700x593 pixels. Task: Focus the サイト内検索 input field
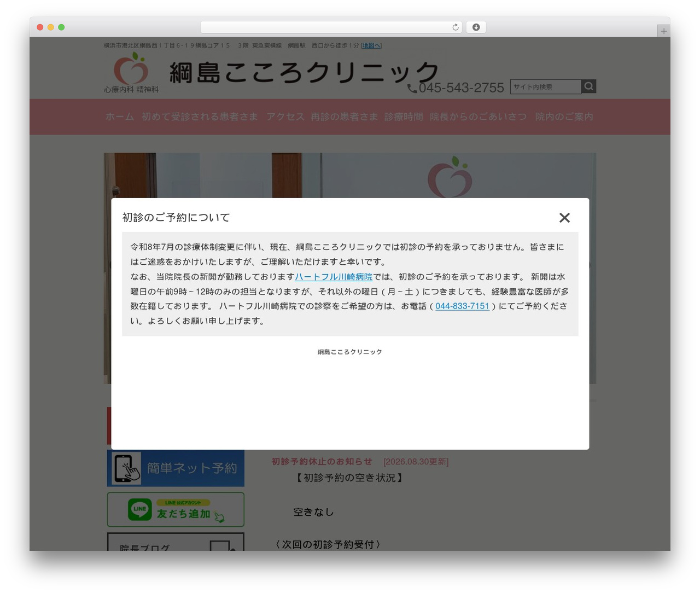[x=546, y=86]
